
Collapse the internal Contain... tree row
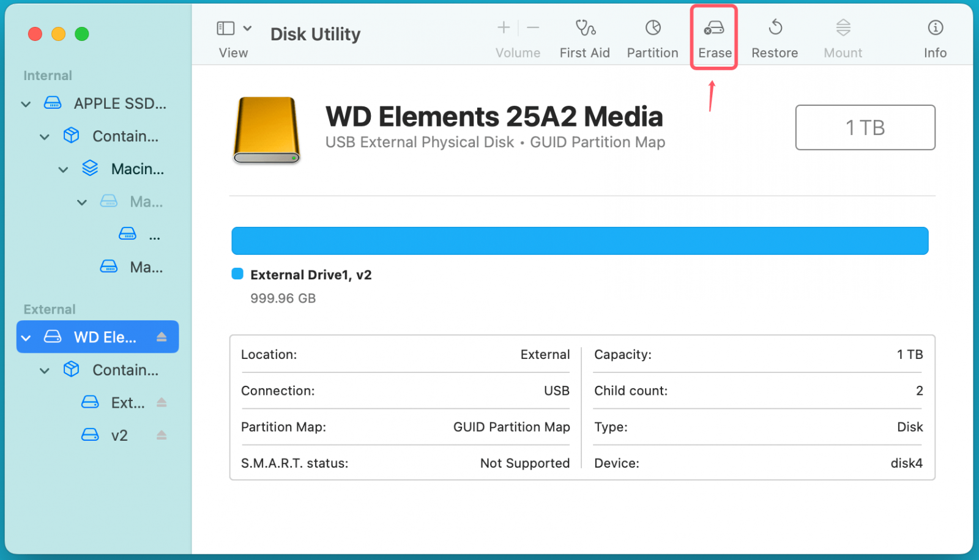click(44, 137)
